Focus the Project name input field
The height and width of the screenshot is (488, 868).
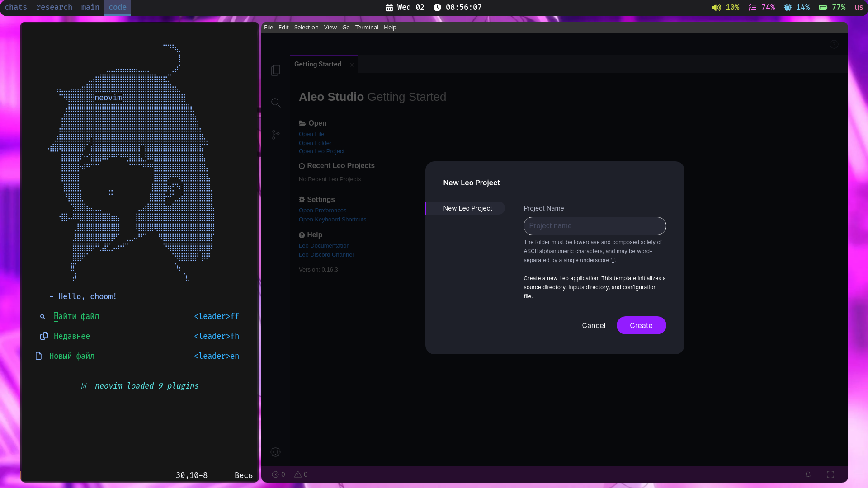[594, 226]
